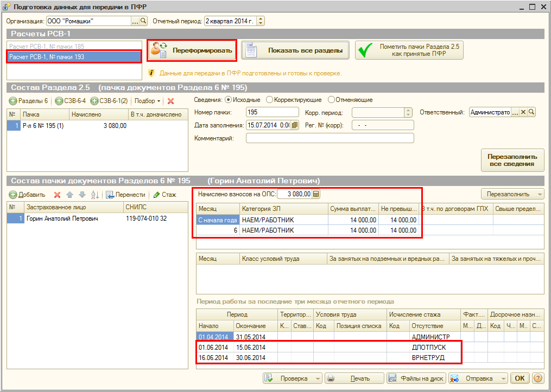Click the sort icon in insured persons toolbar
551x392 pixels.
pyautogui.click(x=94, y=195)
